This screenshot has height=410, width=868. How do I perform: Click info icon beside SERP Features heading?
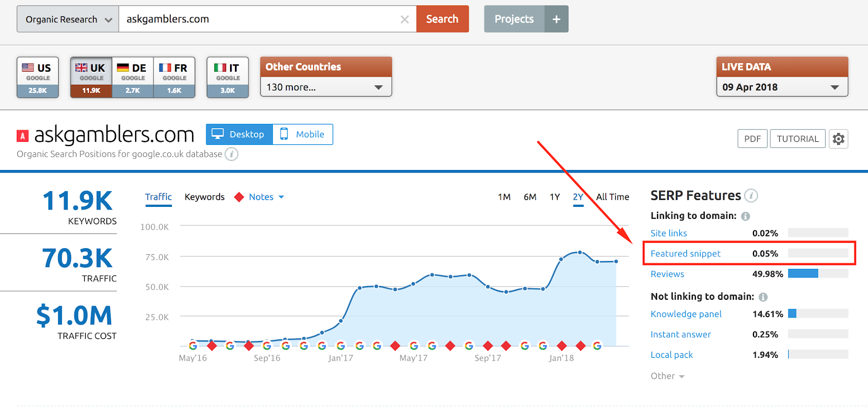click(751, 195)
